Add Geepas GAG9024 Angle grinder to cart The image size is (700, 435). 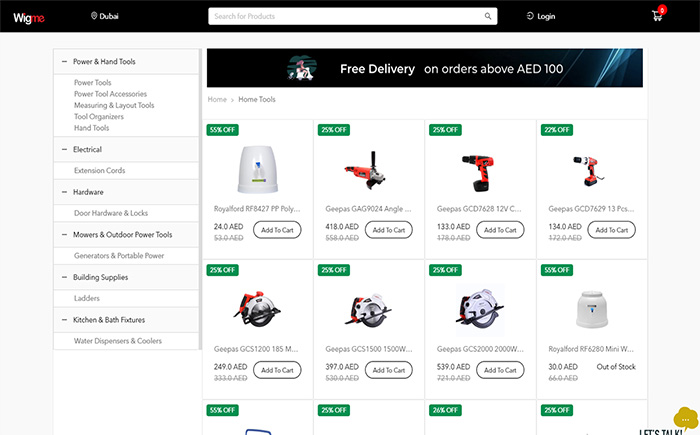click(389, 230)
